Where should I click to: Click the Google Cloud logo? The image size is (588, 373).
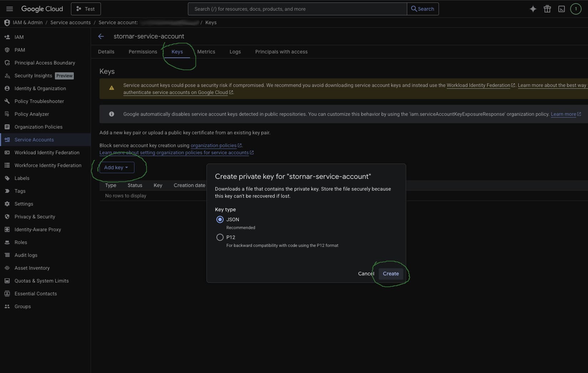click(42, 9)
